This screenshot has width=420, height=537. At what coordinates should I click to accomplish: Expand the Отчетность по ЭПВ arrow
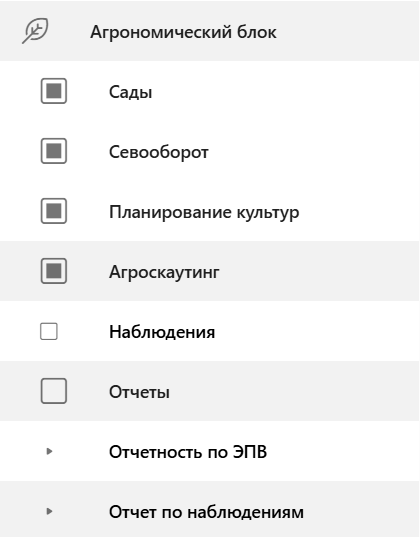49,451
